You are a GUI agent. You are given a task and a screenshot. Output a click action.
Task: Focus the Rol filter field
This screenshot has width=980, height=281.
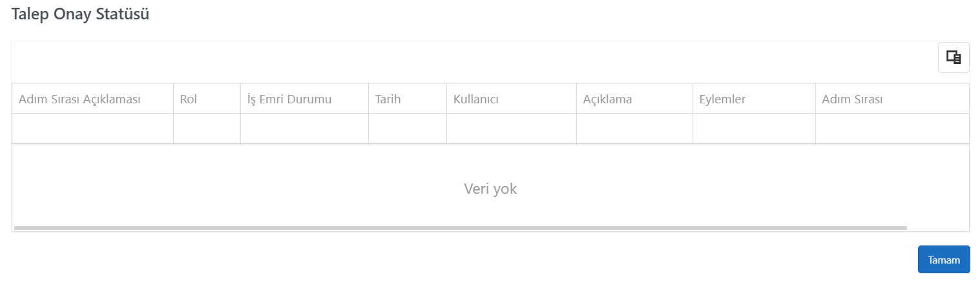pos(207,128)
